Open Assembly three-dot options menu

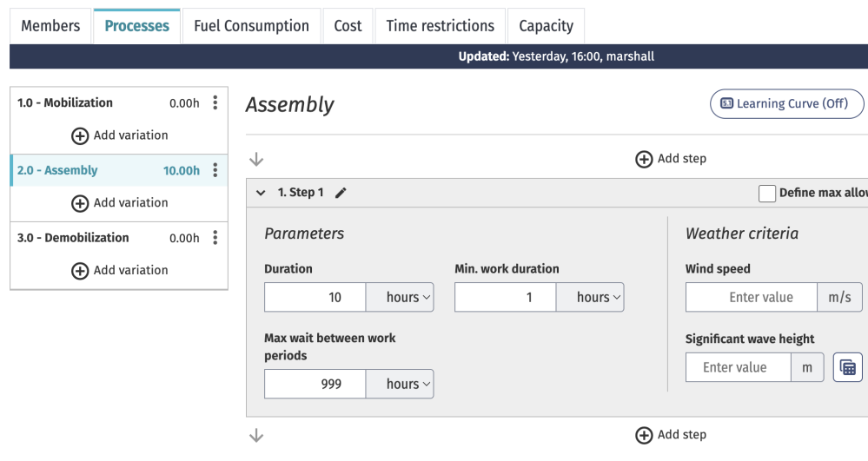[215, 170]
